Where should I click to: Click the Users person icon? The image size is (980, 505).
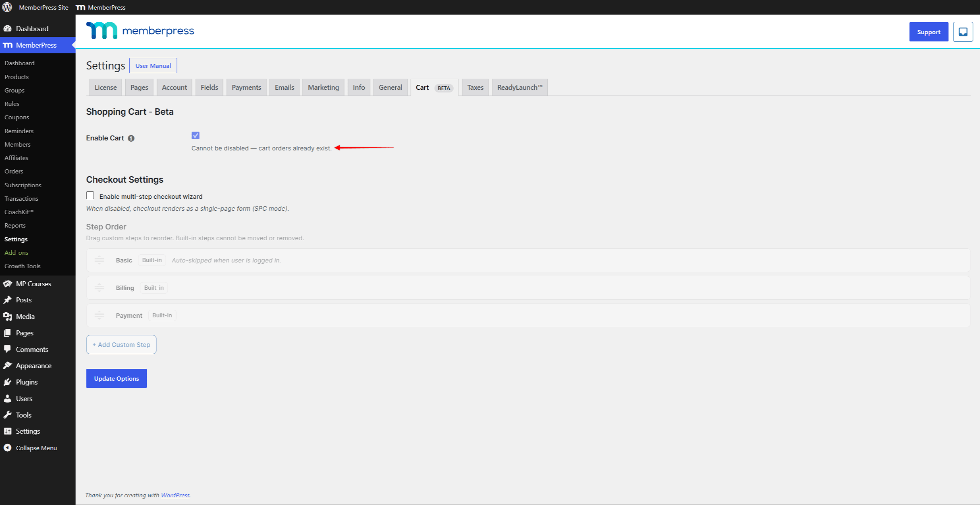coord(7,398)
